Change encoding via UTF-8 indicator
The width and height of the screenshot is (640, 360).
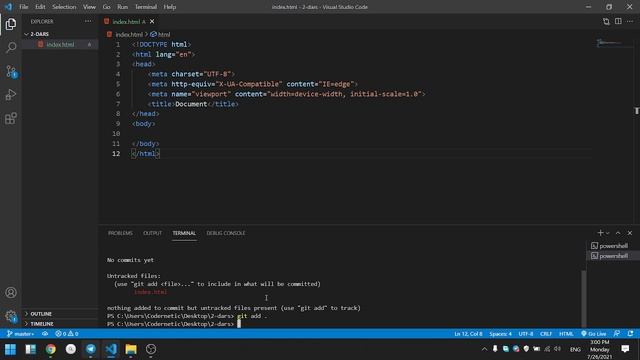(526, 333)
